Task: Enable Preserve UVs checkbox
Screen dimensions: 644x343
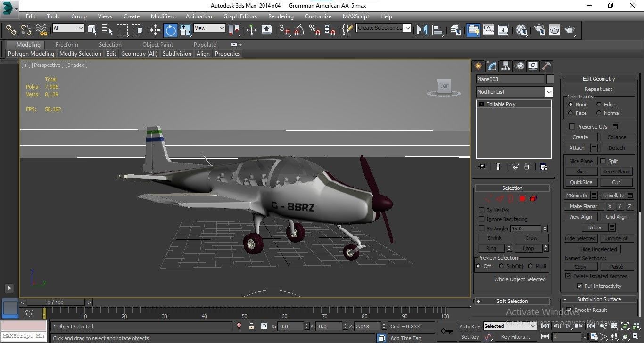Action: coord(572,127)
